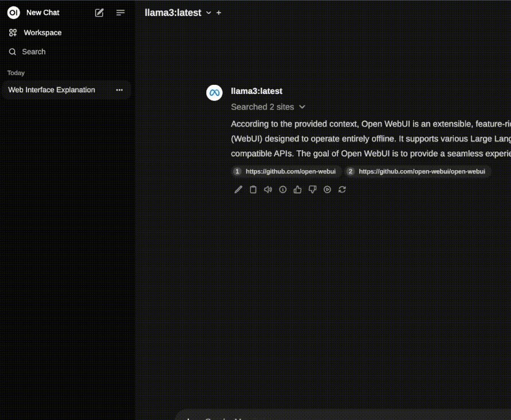Read the response aloud with the speaker icon
The width and height of the screenshot is (511, 420).
click(x=268, y=190)
